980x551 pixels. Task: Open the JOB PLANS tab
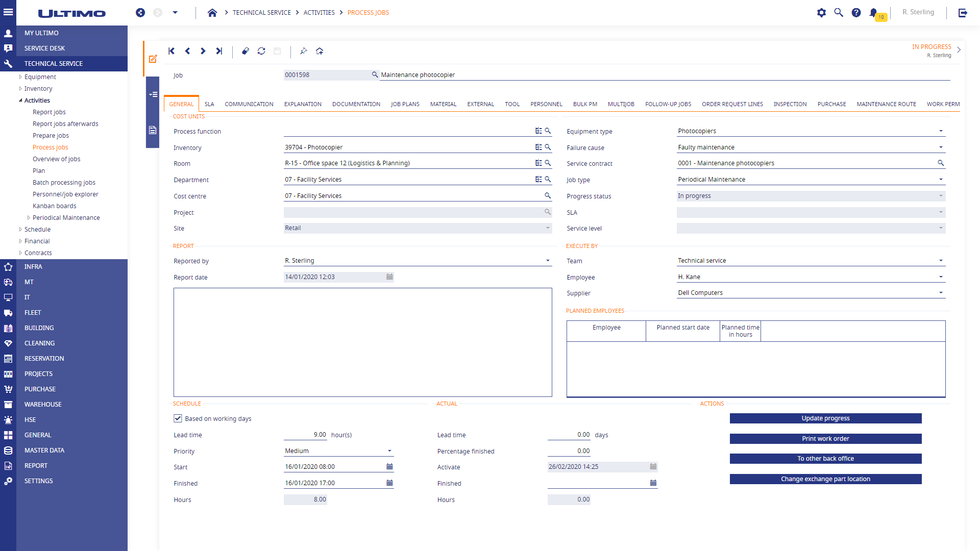point(405,104)
